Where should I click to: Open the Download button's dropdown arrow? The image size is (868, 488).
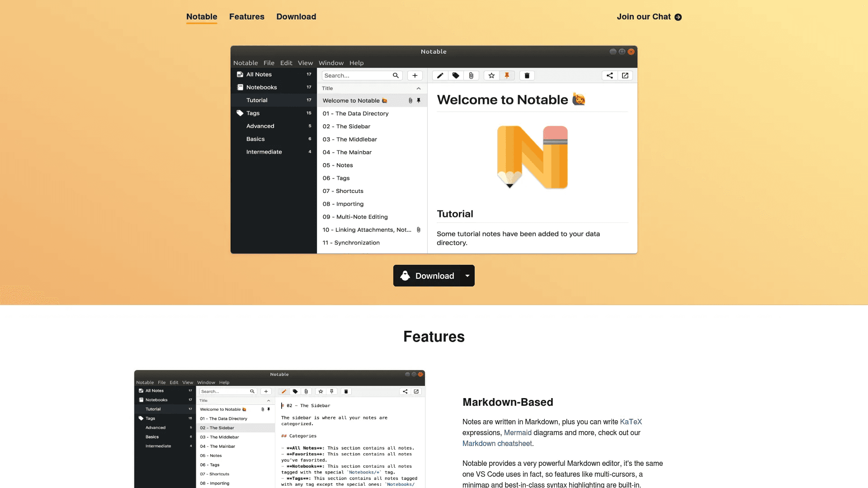pos(467,276)
